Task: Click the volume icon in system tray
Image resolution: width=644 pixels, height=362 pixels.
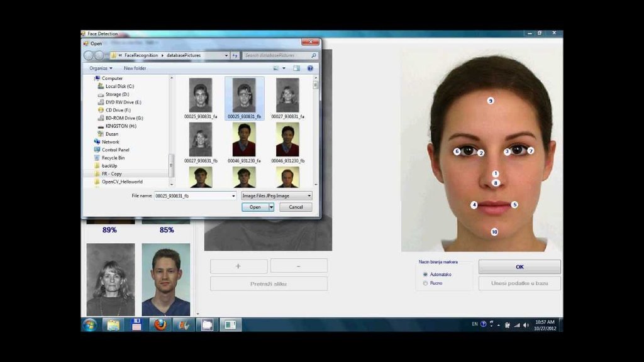Action: pyautogui.click(x=526, y=325)
